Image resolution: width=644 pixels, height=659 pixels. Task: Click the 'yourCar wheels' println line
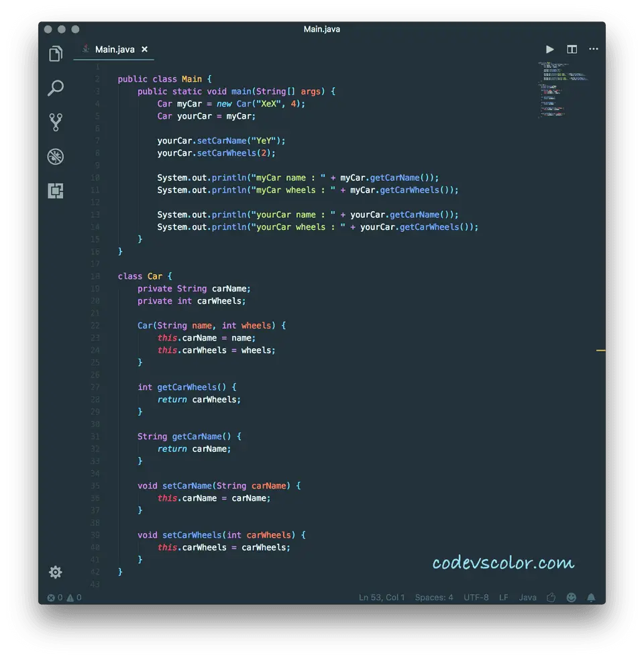tap(317, 227)
